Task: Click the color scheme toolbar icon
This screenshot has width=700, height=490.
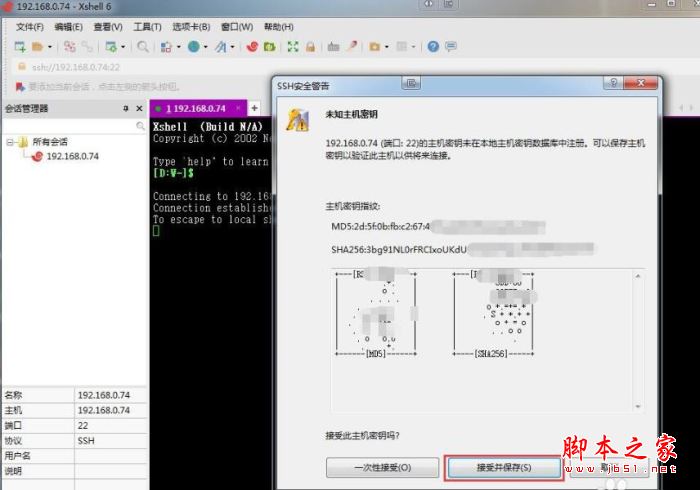Action: (x=166, y=46)
